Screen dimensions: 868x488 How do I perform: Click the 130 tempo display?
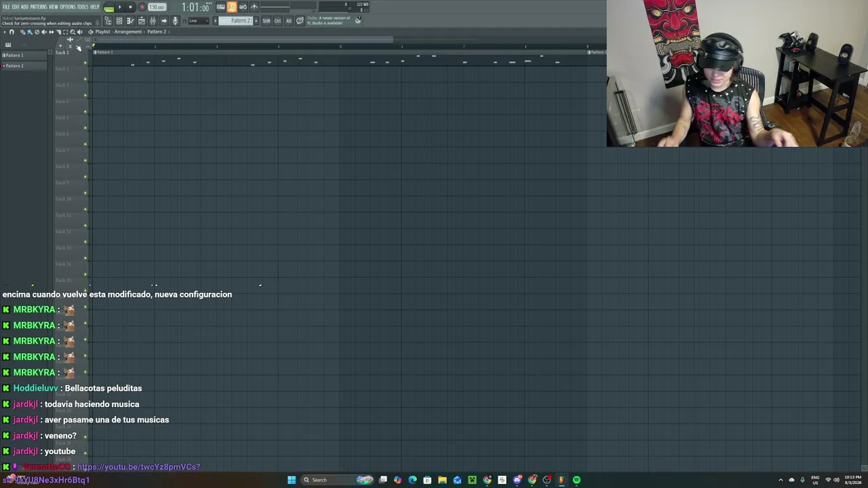tap(157, 7)
